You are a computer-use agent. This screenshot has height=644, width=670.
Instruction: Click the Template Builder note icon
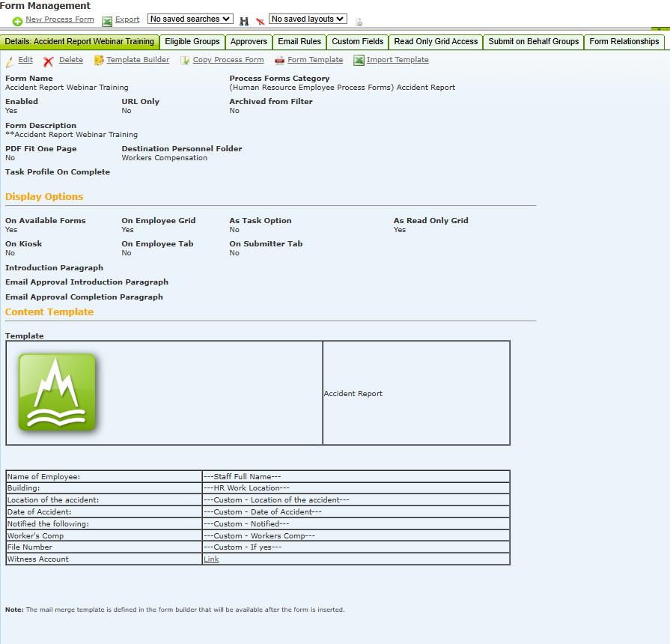coord(99,61)
